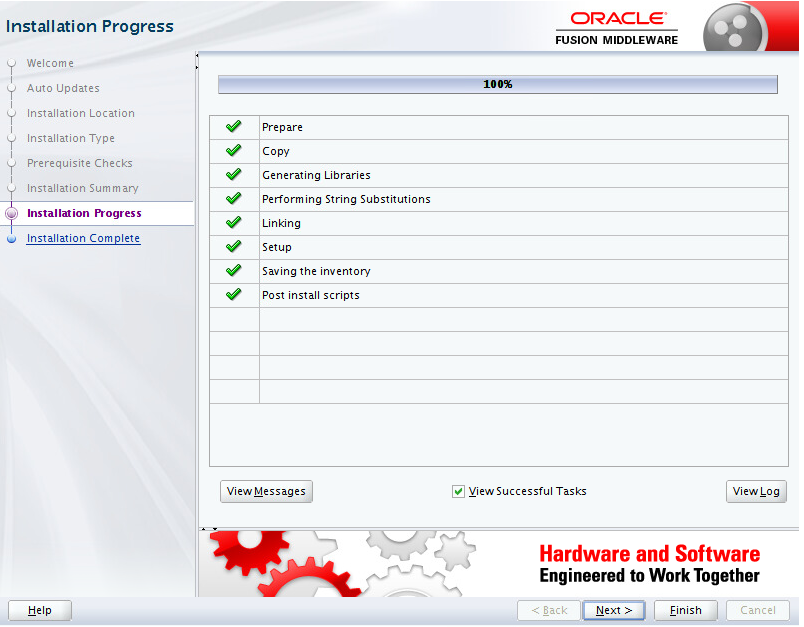Viewport: 804px width, 627px height.
Task: Open the Prerequisite Checks step
Action: (79, 163)
